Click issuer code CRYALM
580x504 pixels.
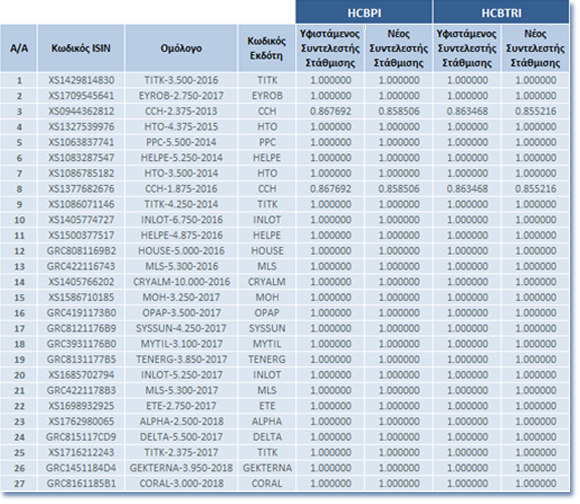click(x=267, y=282)
